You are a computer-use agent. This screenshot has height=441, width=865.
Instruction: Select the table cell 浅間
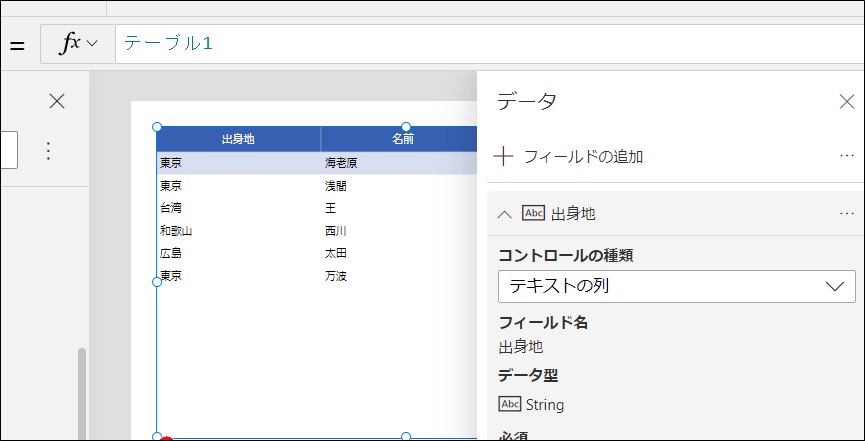click(336, 187)
